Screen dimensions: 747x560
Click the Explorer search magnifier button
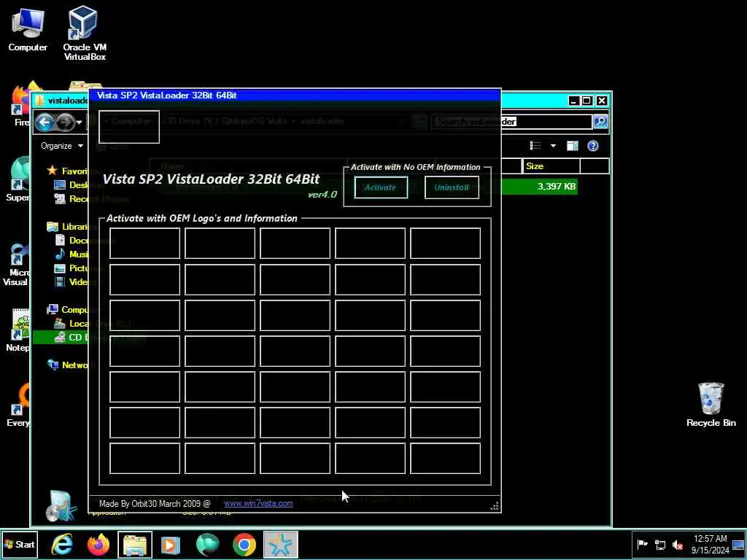pos(600,122)
